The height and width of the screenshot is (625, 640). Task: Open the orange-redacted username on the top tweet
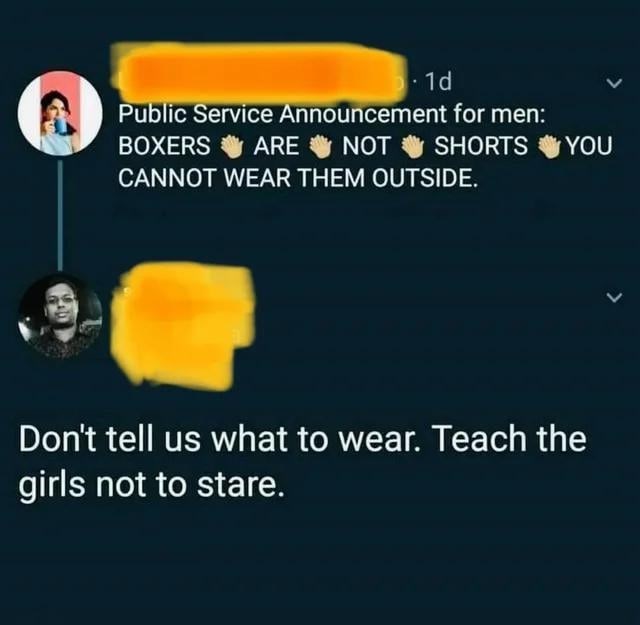click(259, 73)
